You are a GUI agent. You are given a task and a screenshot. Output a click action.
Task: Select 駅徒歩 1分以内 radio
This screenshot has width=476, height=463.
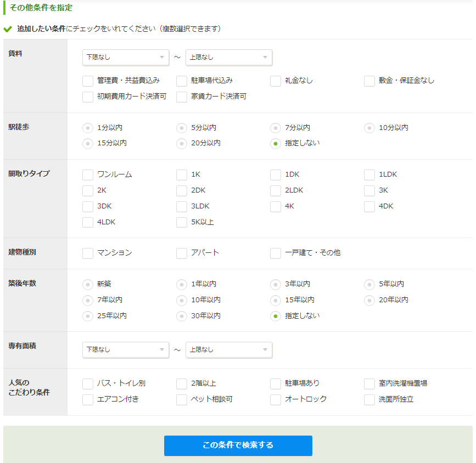pyautogui.click(x=88, y=128)
